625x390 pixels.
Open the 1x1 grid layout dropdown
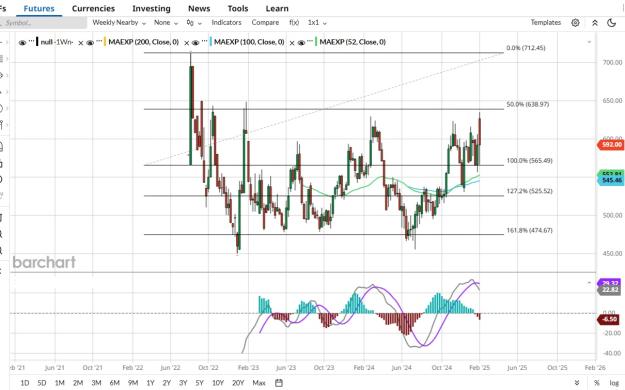(317, 23)
